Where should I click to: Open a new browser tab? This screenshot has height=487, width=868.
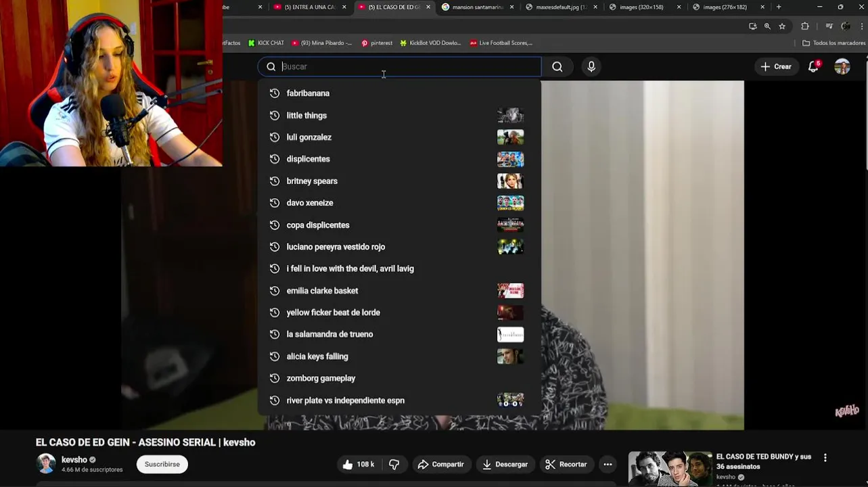point(779,7)
